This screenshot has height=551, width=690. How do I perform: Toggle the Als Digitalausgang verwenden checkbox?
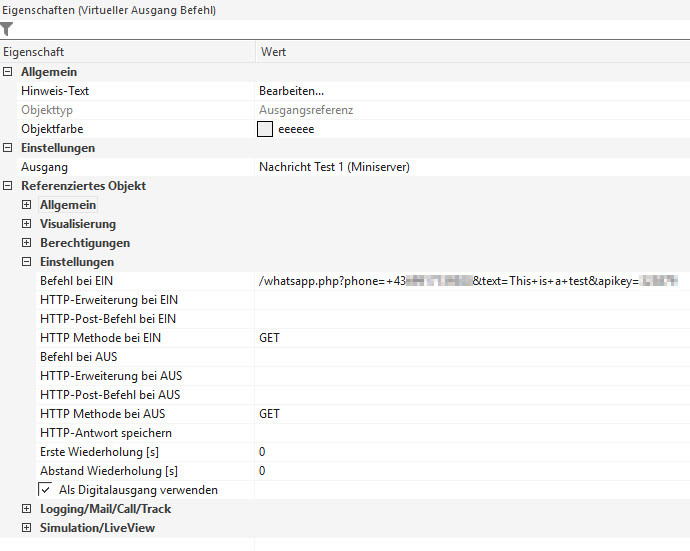click(46, 490)
